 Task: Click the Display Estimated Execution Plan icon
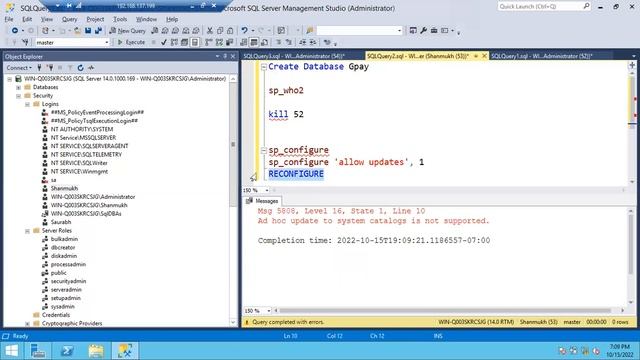pyautogui.click(x=174, y=42)
